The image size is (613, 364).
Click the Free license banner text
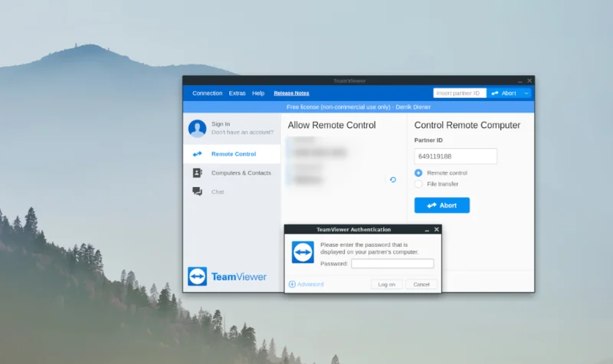tap(359, 107)
